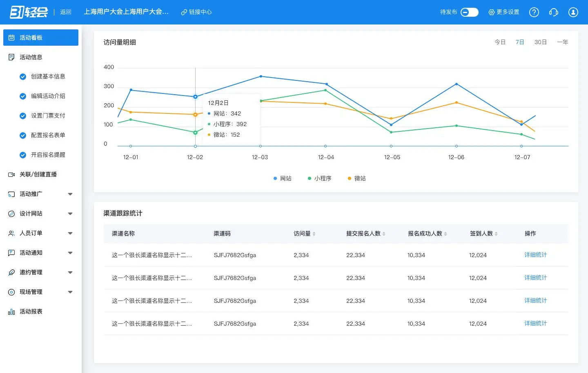Open 详细统计 for first channel row
Viewport: 588px width, 373px height.
click(535, 255)
